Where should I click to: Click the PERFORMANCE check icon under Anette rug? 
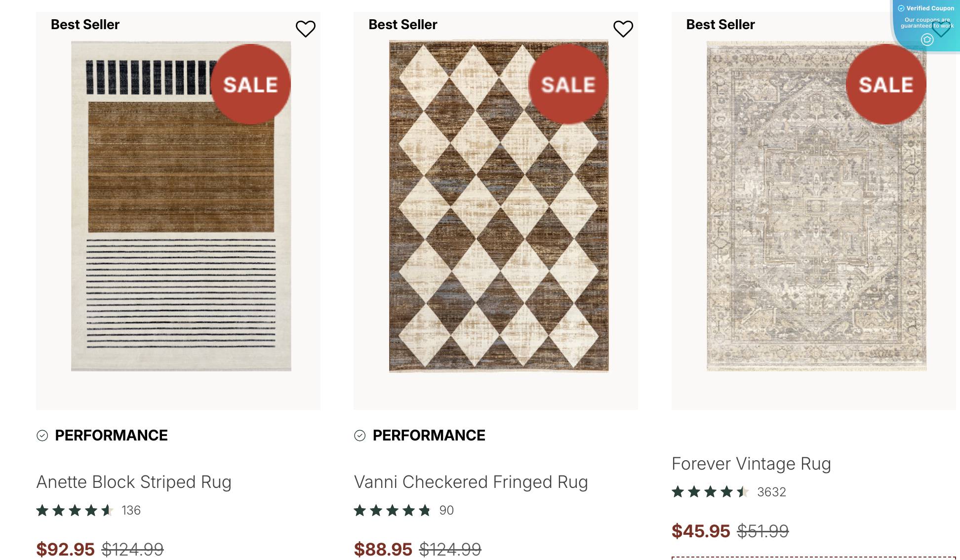(41, 436)
